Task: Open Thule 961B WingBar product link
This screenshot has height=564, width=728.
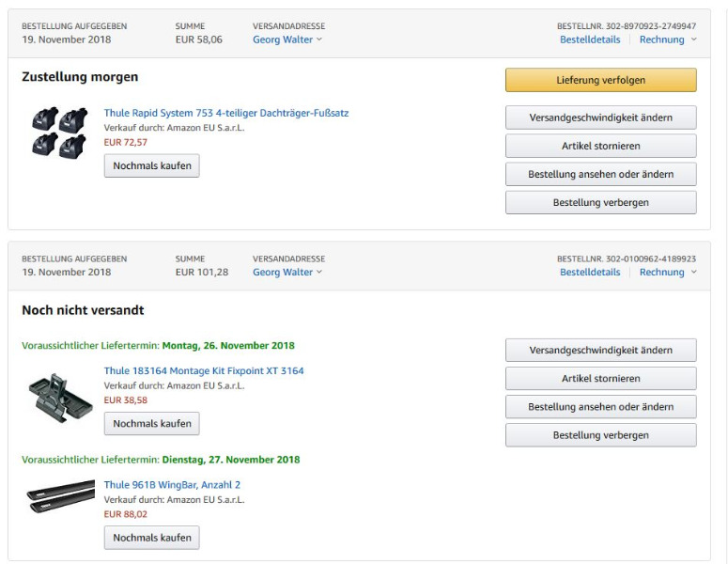Action: pos(172,485)
